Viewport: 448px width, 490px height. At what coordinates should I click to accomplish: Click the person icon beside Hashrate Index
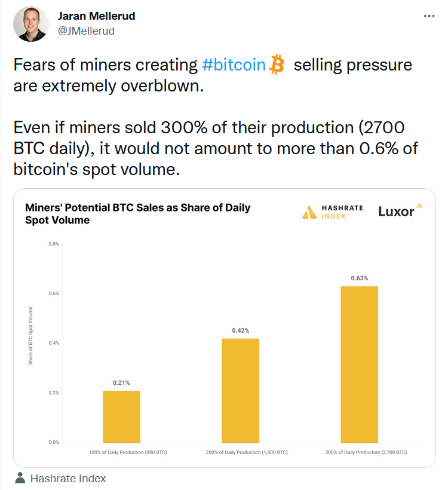click(20, 478)
